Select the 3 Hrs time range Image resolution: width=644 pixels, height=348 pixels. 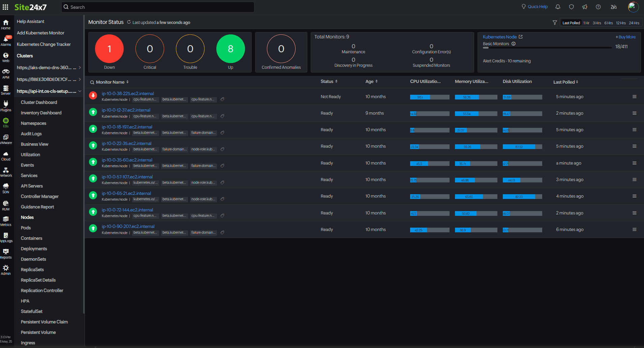click(597, 23)
